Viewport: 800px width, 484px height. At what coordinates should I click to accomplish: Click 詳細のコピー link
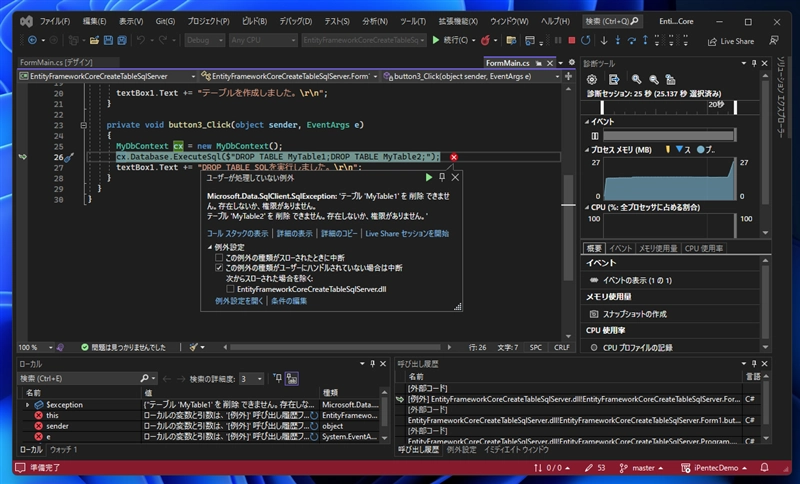click(339, 234)
